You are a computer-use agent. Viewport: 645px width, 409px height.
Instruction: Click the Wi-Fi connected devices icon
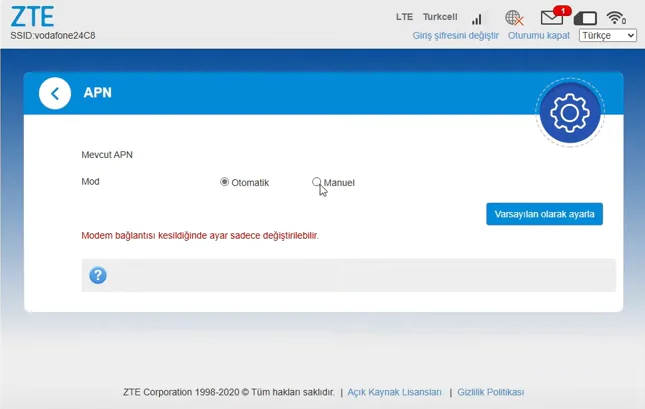(616, 18)
